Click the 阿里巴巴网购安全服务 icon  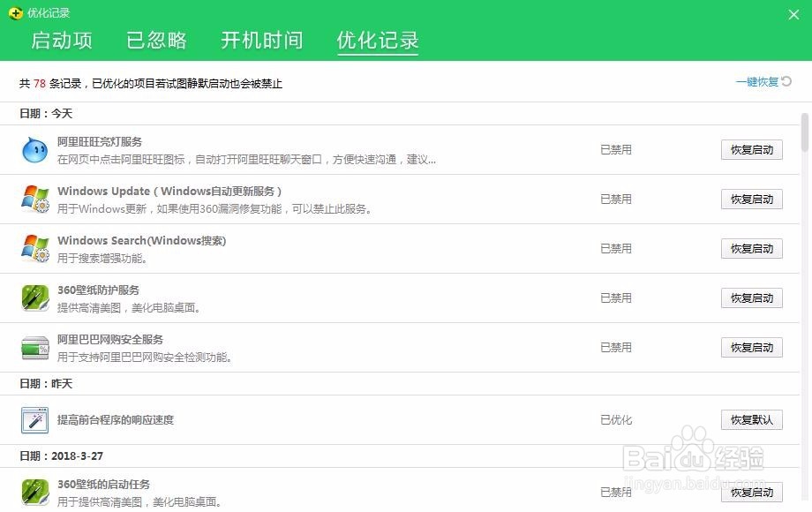[x=35, y=348]
